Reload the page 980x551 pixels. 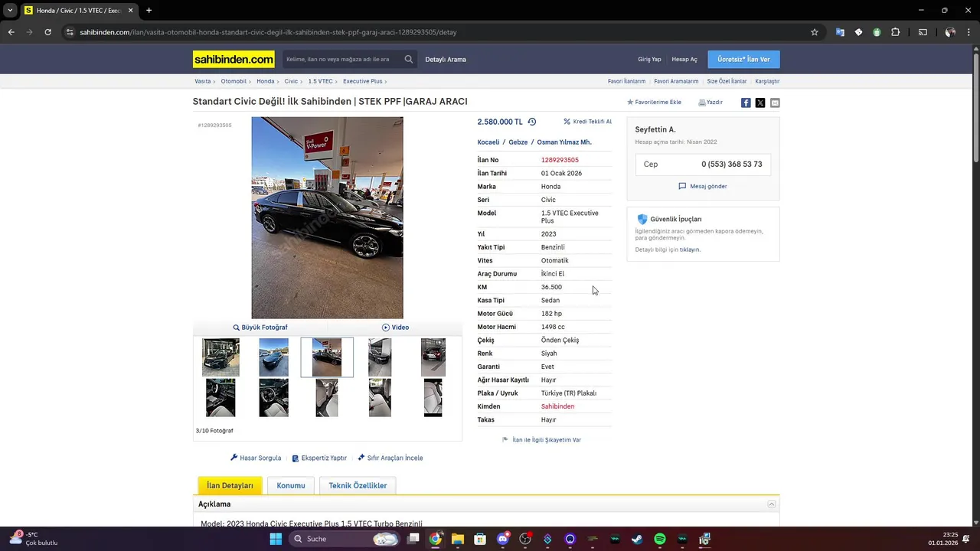47,32
